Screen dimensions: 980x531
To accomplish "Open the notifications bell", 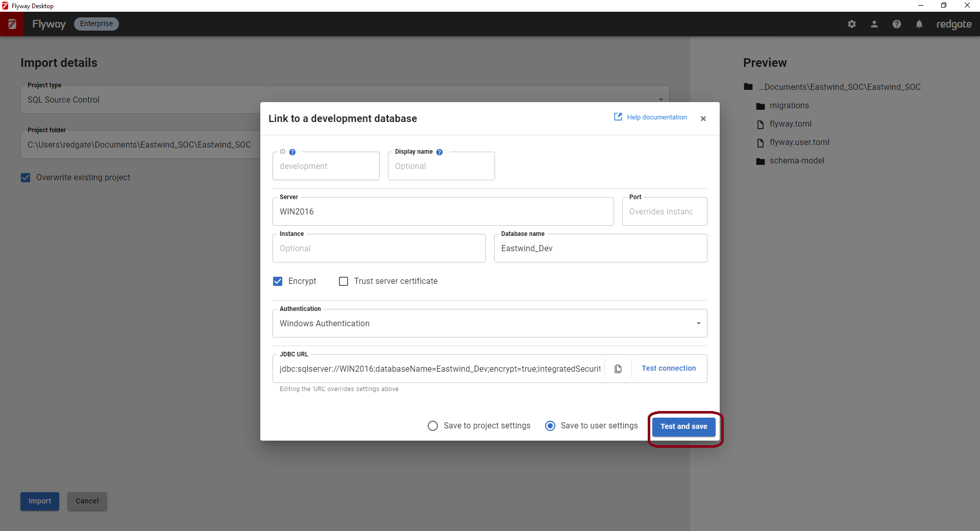I will point(919,24).
